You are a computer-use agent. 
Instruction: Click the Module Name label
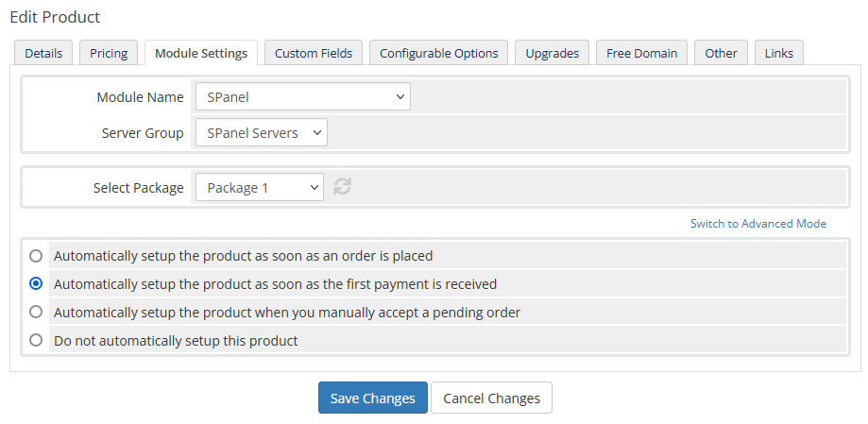point(140,97)
